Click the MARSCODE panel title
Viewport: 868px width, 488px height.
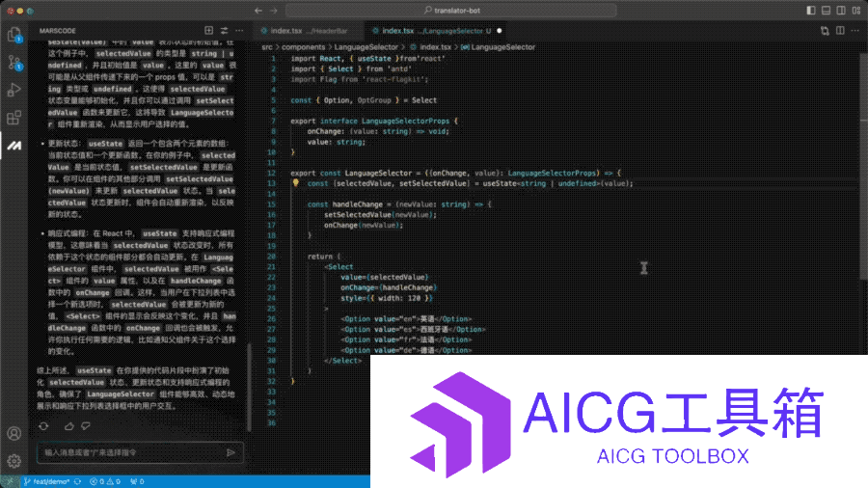pos(58,31)
